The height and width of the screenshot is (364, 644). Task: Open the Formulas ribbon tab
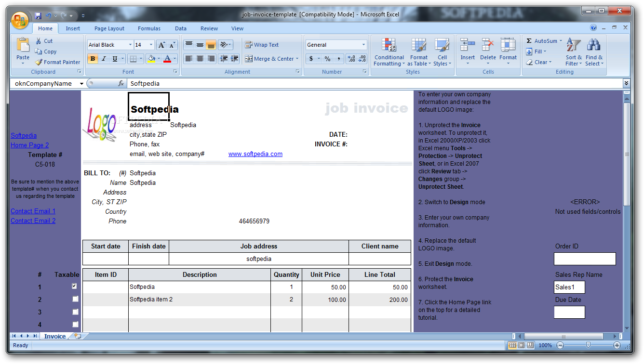click(x=149, y=28)
